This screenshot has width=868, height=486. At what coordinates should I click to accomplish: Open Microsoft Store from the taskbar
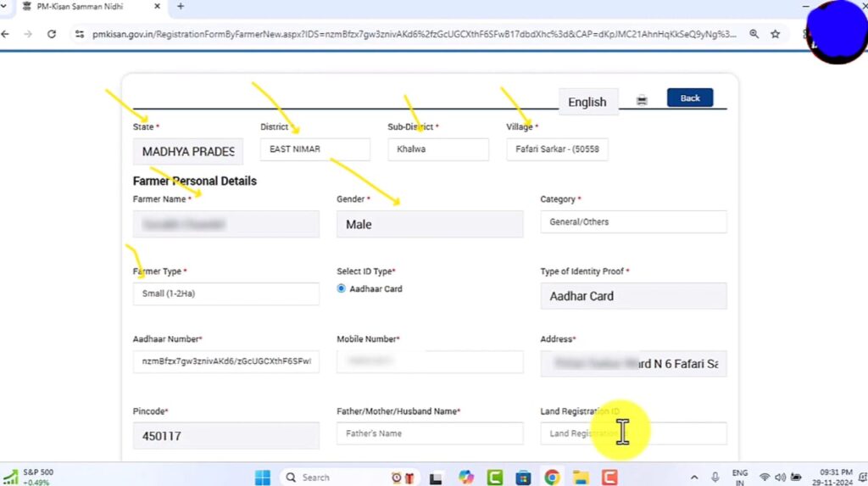tap(523, 477)
